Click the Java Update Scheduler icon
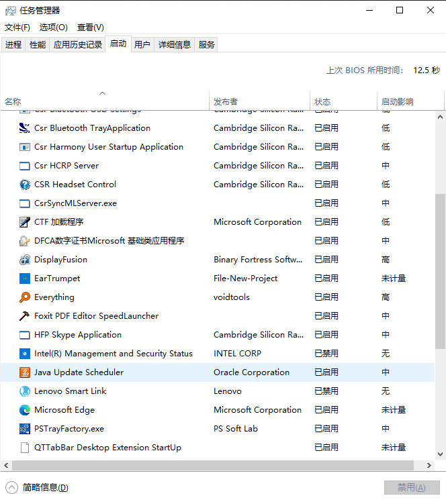The width and height of the screenshot is (446, 504). point(24,372)
